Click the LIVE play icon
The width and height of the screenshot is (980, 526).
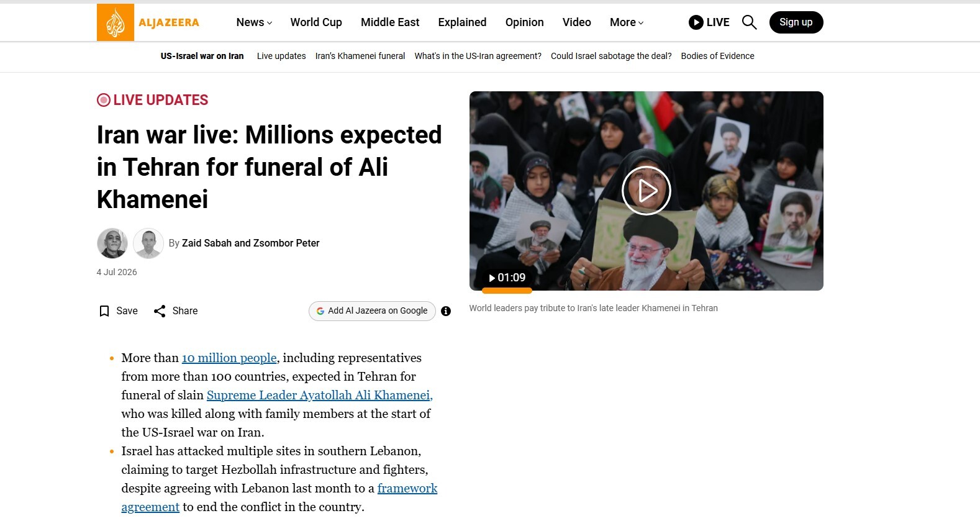click(696, 22)
